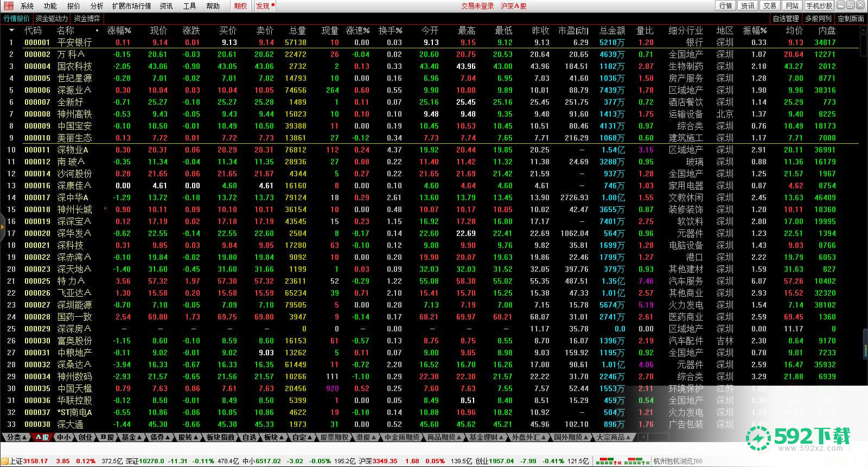Expand the 股转 bottom tab menu
Viewport: 868px width, 467px height.
[x=188, y=437]
